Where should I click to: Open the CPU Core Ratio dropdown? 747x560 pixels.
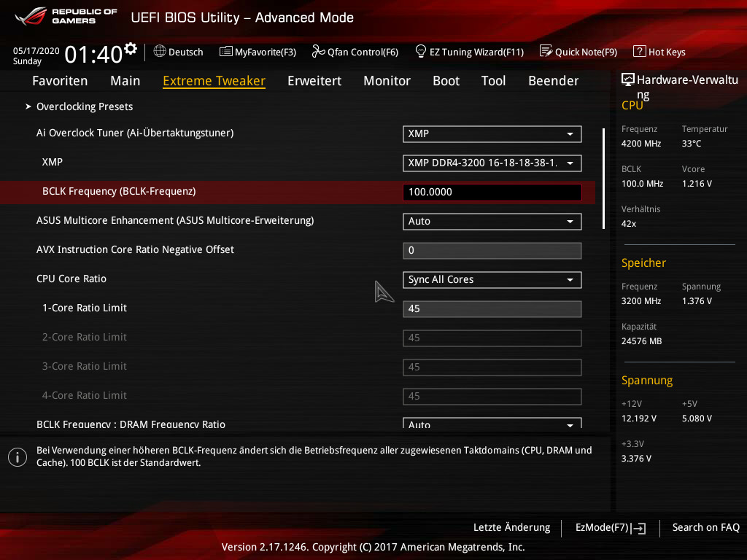tap(492, 279)
